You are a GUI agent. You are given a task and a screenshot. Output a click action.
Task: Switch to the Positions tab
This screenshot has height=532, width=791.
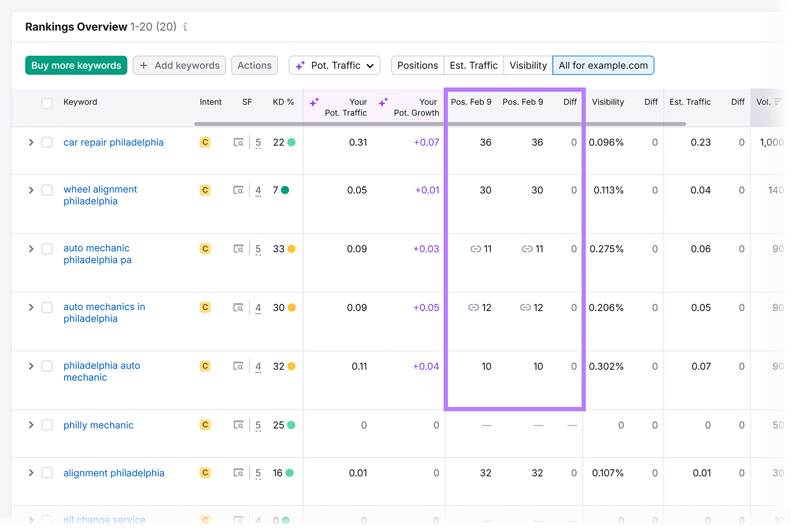[x=417, y=65]
